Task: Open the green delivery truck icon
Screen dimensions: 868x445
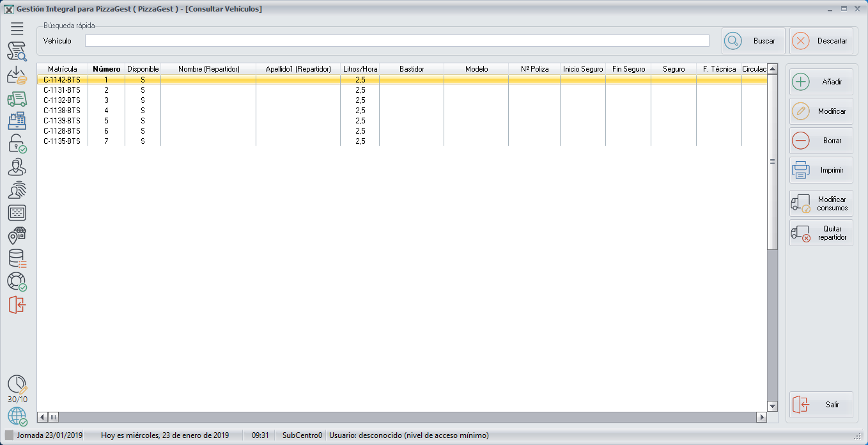Action: click(x=17, y=98)
